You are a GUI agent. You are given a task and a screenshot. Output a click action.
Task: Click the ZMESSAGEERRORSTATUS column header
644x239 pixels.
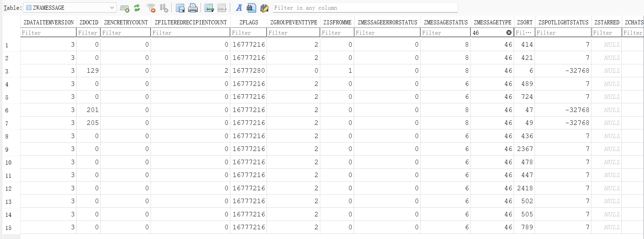point(388,22)
